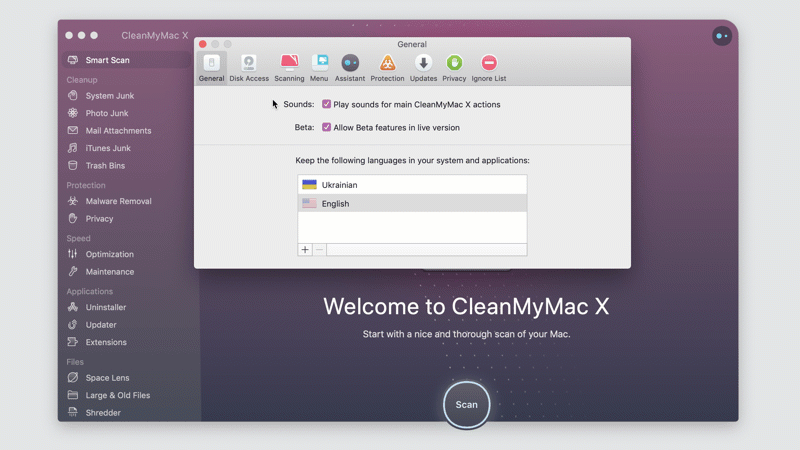This screenshot has width=800, height=450.
Task: Open Uninstaller label in sidebar
Action: coord(106,307)
